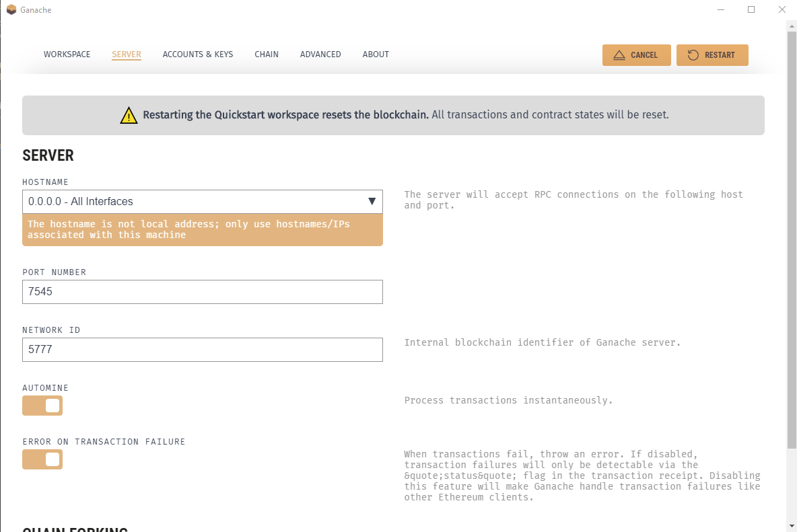
Task: Click the yellow warning triangle icon
Action: [129, 115]
